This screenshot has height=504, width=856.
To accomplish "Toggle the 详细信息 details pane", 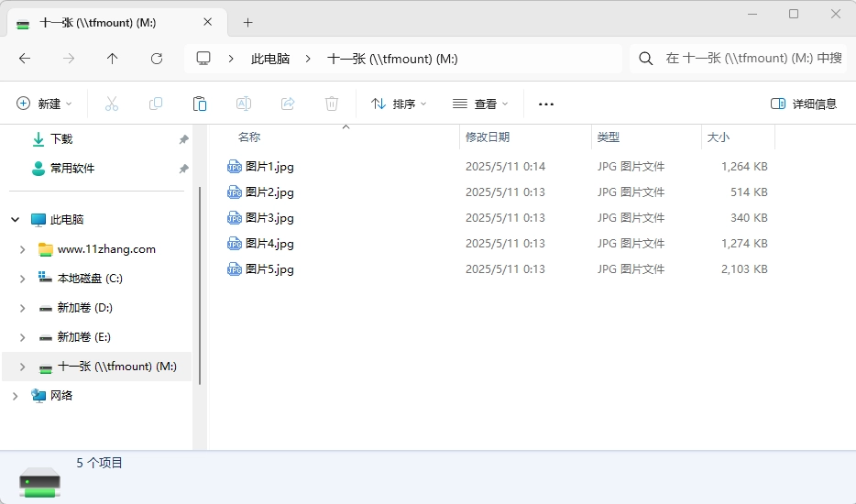I will coord(804,104).
